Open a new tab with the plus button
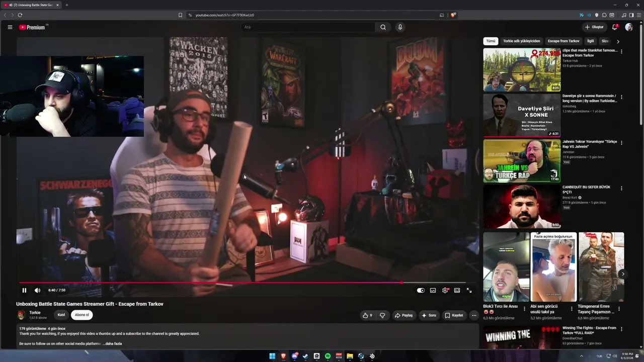This screenshot has height=362, width=644. (66, 5)
